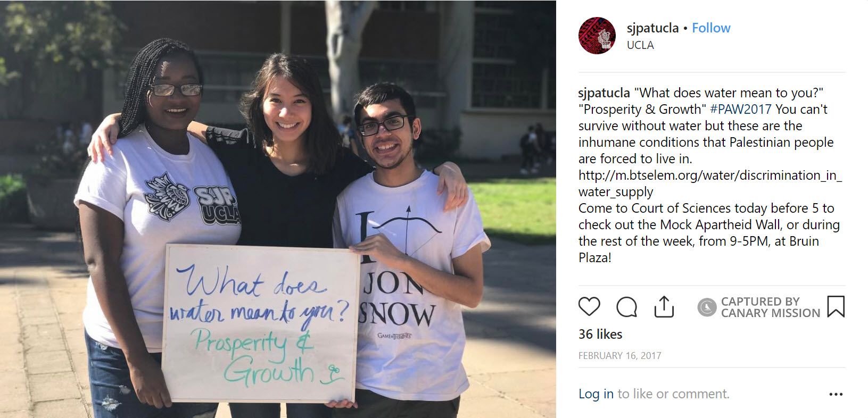
Task: Click sjpatucla username in caption
Action: 604,93
